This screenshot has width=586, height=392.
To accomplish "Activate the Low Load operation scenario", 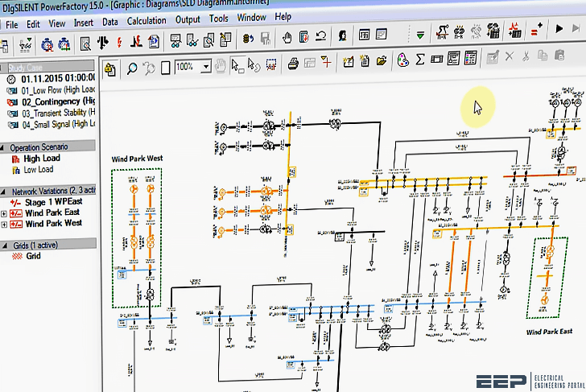I will point(39,170).
